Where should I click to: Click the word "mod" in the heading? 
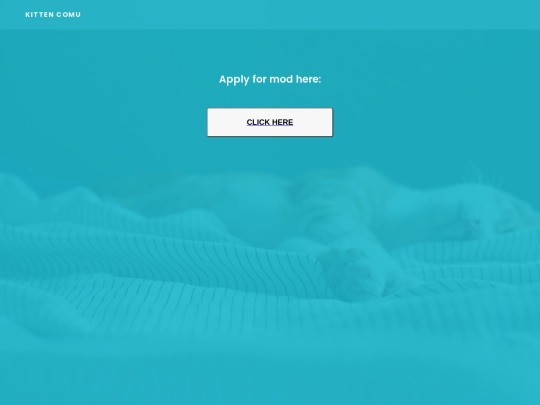tap(281, 79)
